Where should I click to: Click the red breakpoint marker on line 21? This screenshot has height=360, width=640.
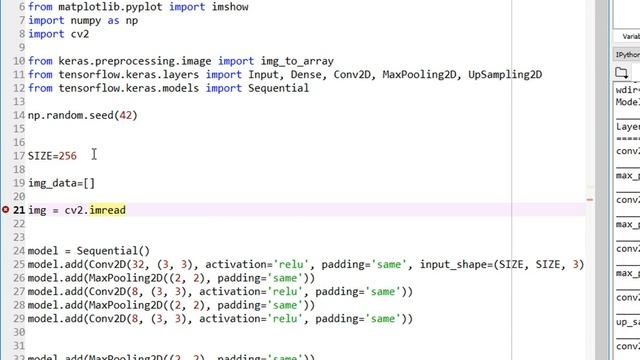[5, 210]
